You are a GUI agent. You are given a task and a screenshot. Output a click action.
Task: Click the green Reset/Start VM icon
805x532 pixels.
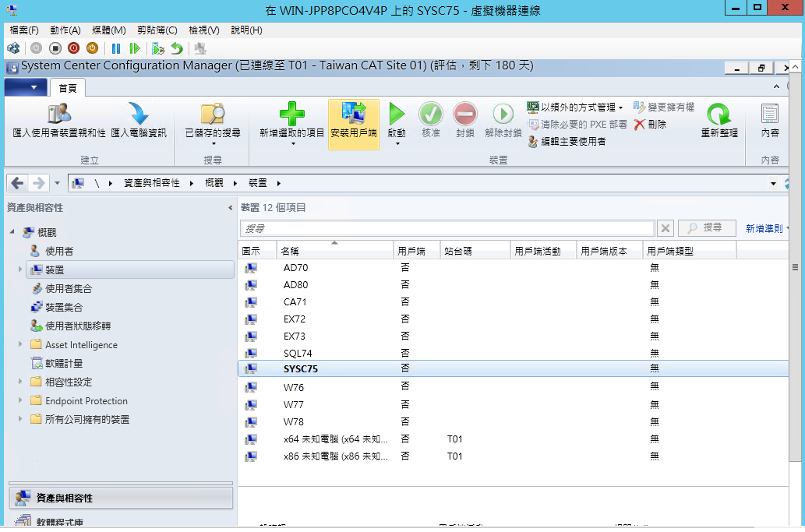pos(135,48)
